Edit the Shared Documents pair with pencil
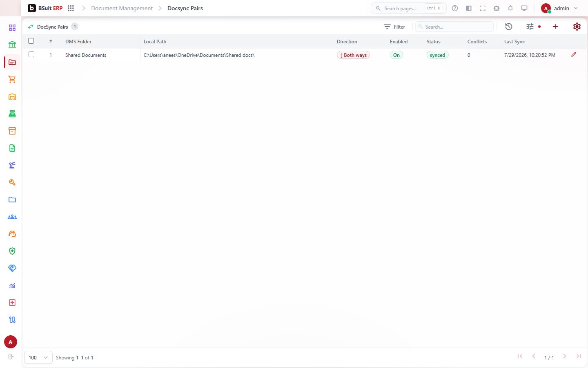 [574, 54]
